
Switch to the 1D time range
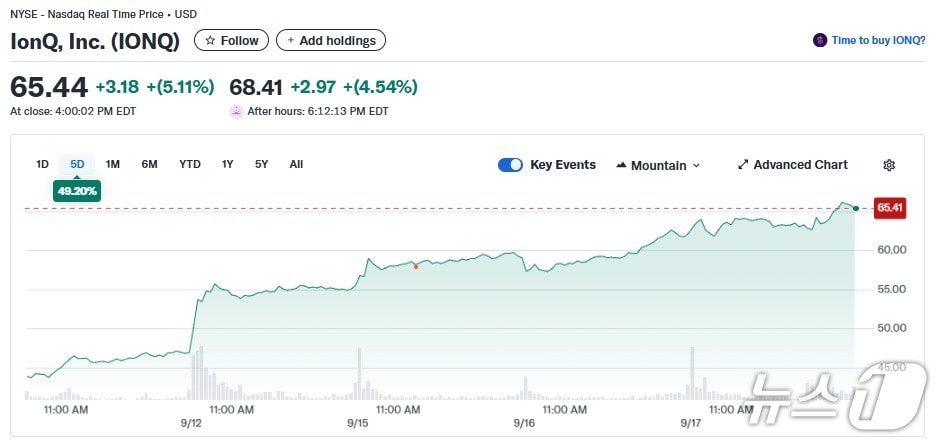[42, 164]
